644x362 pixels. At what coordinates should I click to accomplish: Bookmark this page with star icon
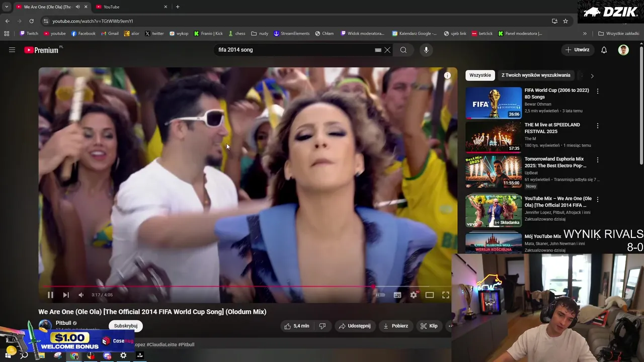tap(566, 21)
